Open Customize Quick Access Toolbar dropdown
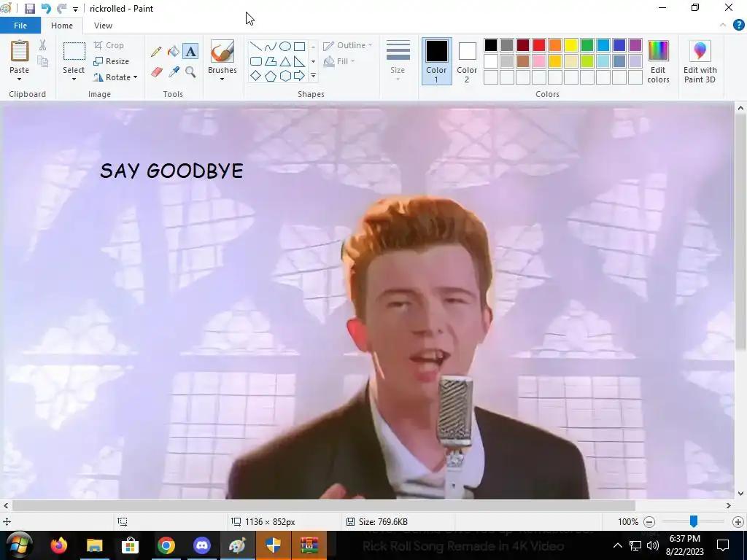The image size is (747, 560). point(75,9)
